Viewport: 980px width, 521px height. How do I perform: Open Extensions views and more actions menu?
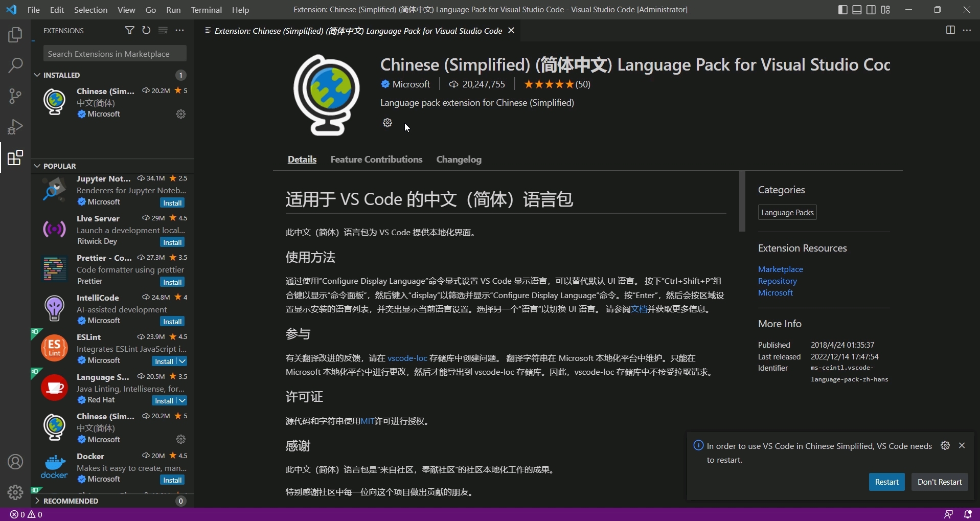[179, 31]
